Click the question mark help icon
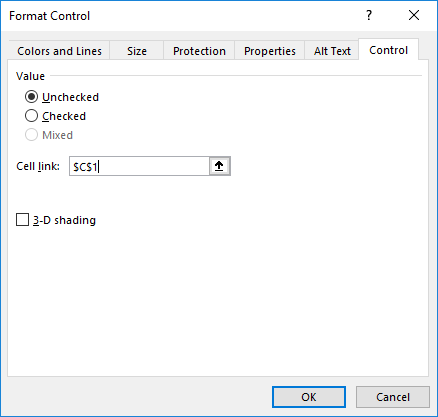 369,15
